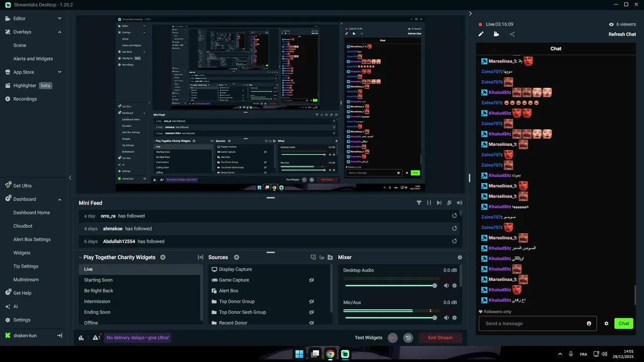This screenshot has width=644, height=362.
Task: Open Mic/Aux source settings gear
Action: pos(454,318)
